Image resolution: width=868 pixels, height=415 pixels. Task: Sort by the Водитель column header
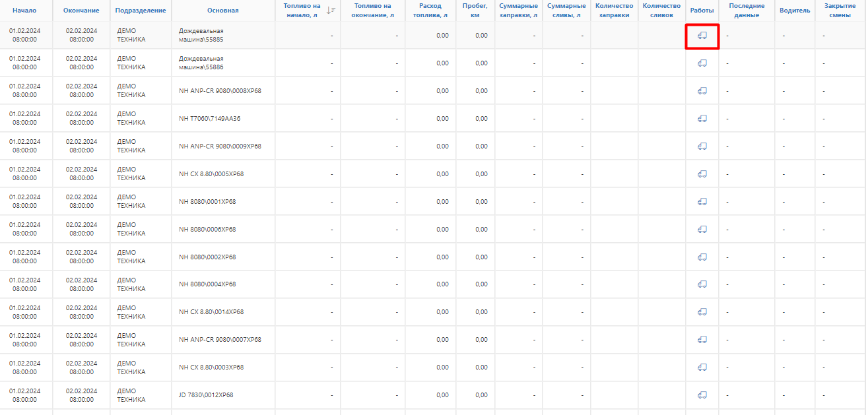(x=795, y=11)
